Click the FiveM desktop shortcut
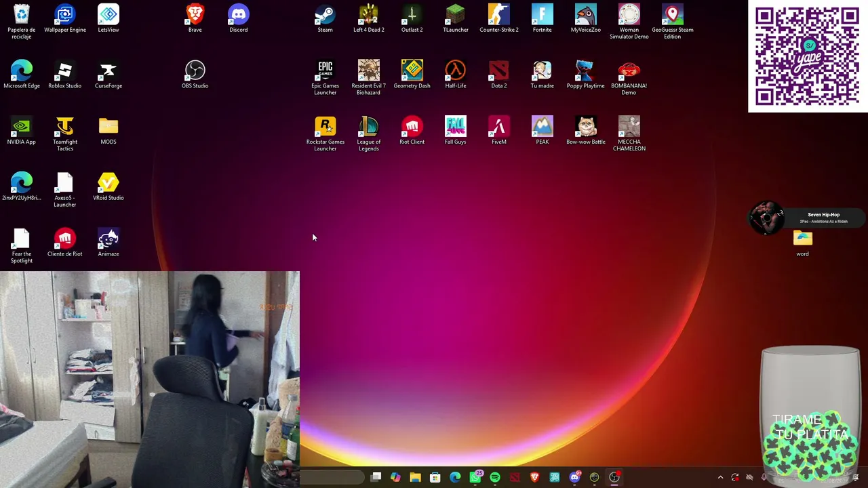868x488 pixels. [x=499, y=131]
